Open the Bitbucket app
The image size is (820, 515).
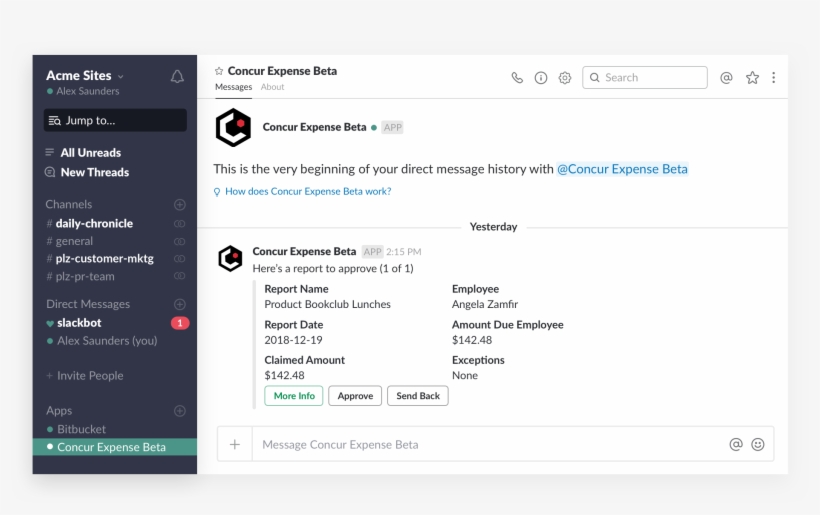[81, 429]
